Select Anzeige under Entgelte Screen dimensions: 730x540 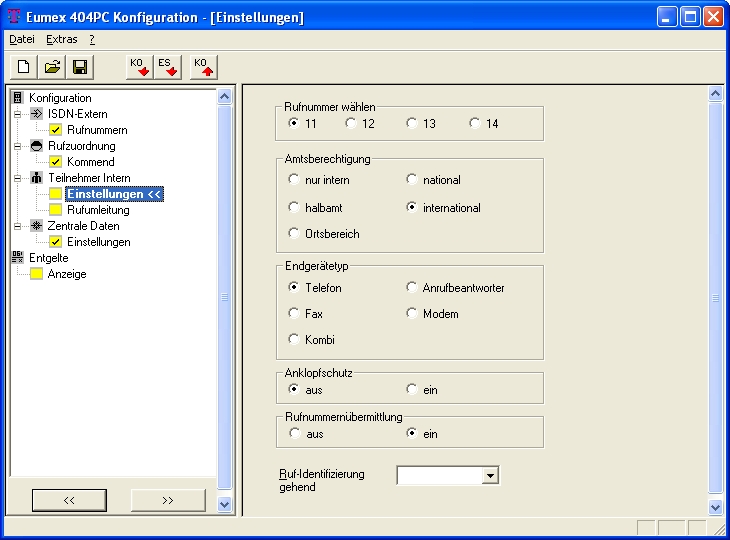[67, 274]
